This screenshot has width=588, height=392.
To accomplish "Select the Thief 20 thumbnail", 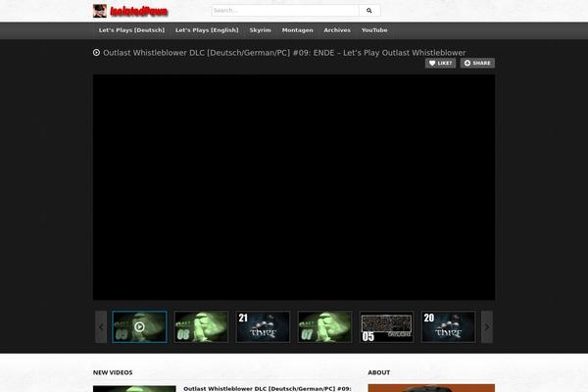I will (449, 326).
